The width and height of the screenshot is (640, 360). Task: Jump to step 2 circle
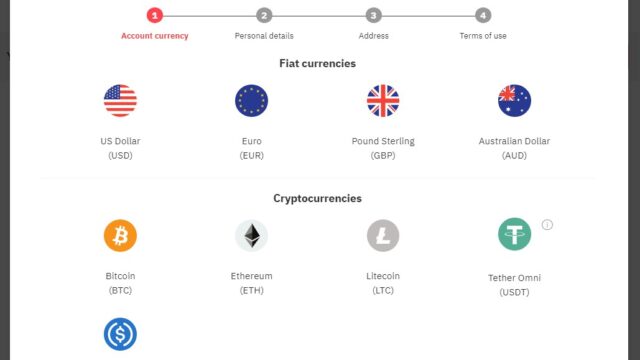[264, 16]
